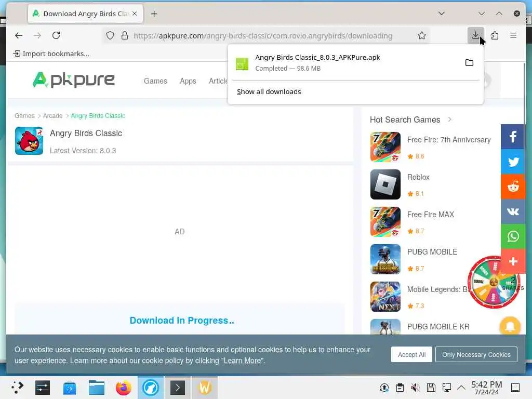The height and width of the screenshot is (399, 532).
Task: Open the file manager taskbar icon
Action: pos(96,388)
